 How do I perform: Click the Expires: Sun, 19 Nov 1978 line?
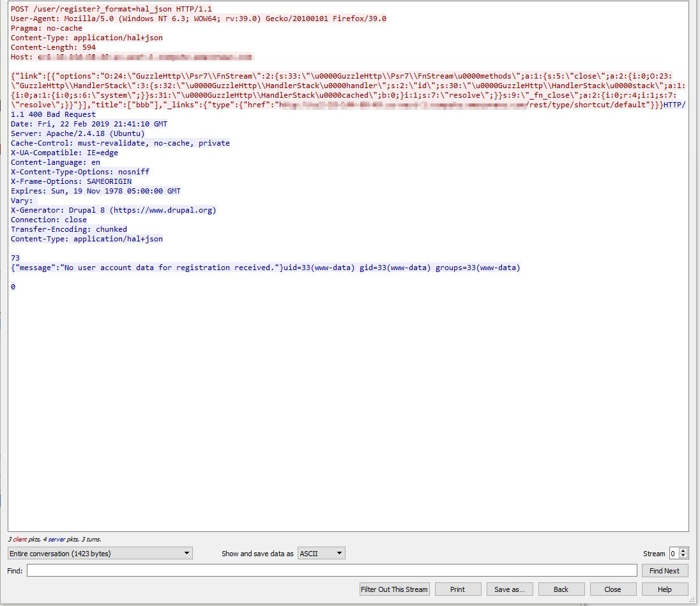(96, 191)
